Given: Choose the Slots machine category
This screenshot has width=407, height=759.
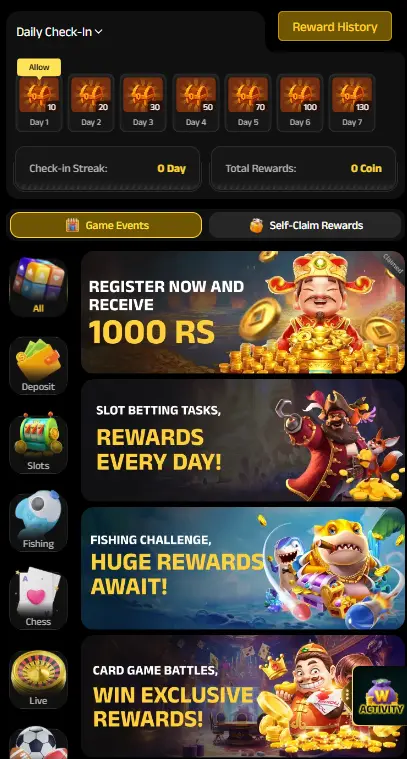Looking at the screenshot, I should [x=38, y=444].
